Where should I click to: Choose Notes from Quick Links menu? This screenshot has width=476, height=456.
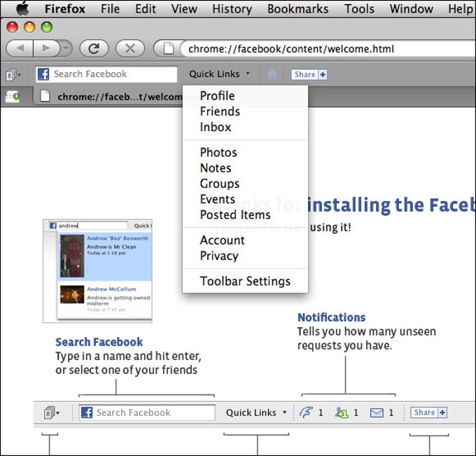pos(245,168)
